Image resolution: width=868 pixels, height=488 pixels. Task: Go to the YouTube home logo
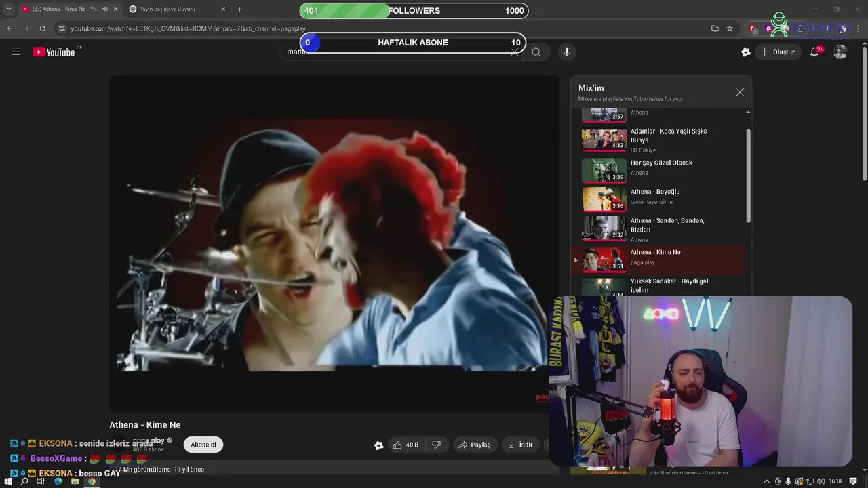point(54,52)
